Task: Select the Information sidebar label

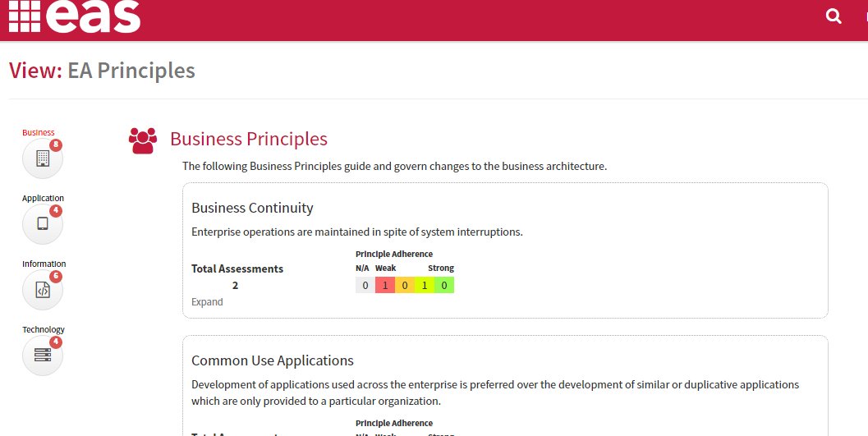Action: point(44,264)
